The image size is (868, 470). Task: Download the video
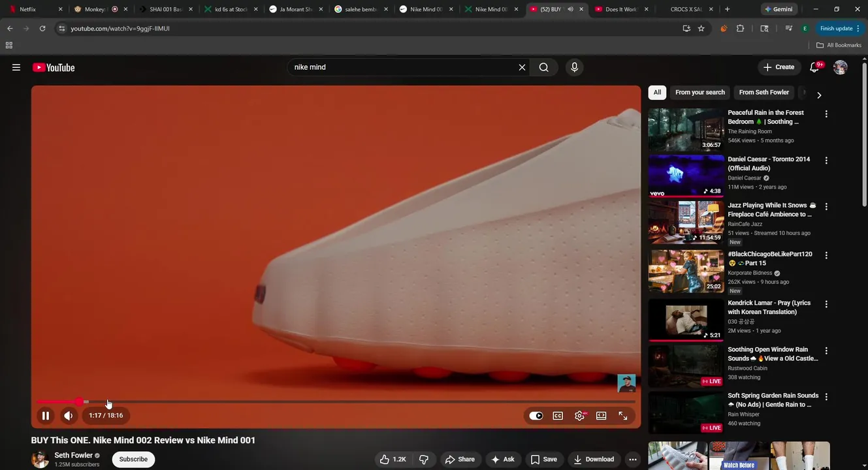[594, 459]
